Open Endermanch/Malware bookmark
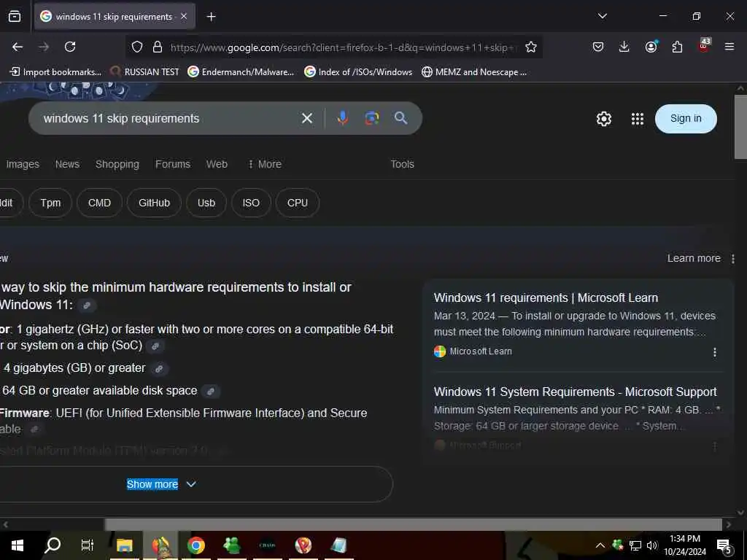This screenshot has height=560, width=747. click(x=241, y=72)
